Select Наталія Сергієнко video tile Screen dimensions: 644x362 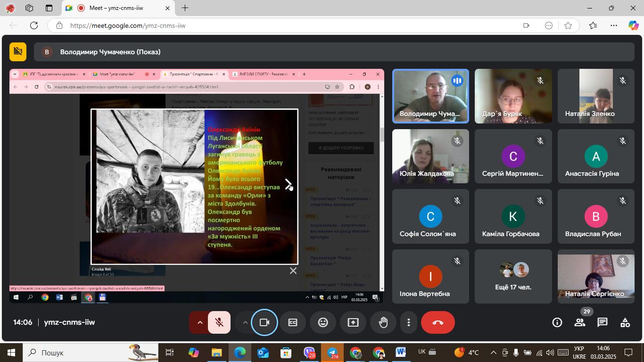[x=596, y=276]
